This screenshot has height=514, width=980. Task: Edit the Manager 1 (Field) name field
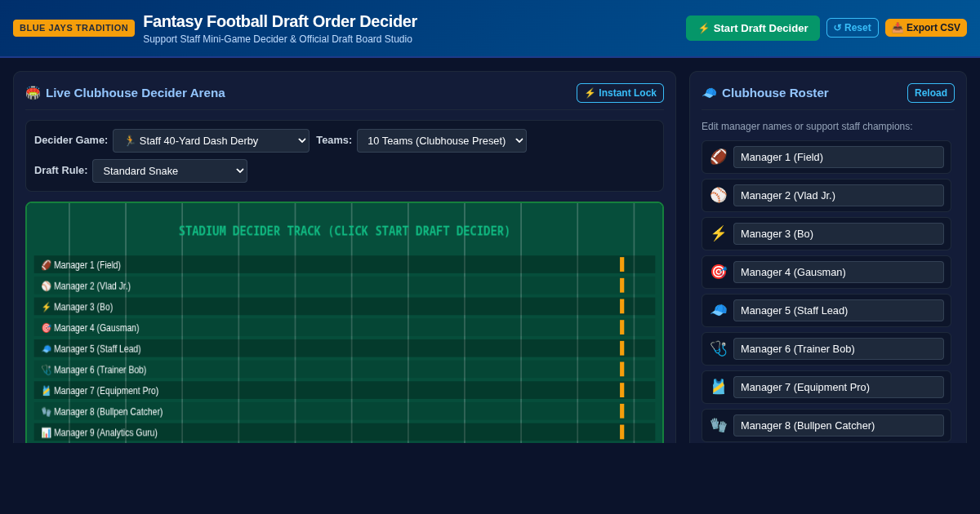click(x=839, y=157)
